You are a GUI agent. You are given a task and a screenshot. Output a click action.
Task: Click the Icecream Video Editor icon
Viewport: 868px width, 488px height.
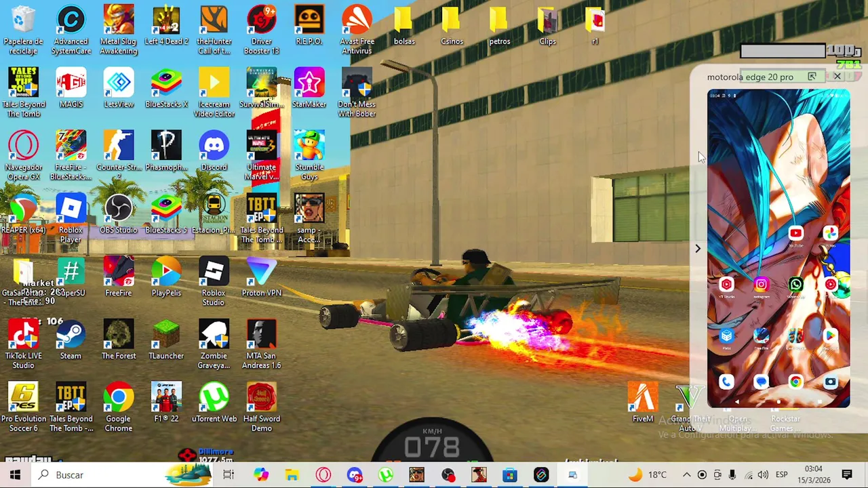click(214, 93)
